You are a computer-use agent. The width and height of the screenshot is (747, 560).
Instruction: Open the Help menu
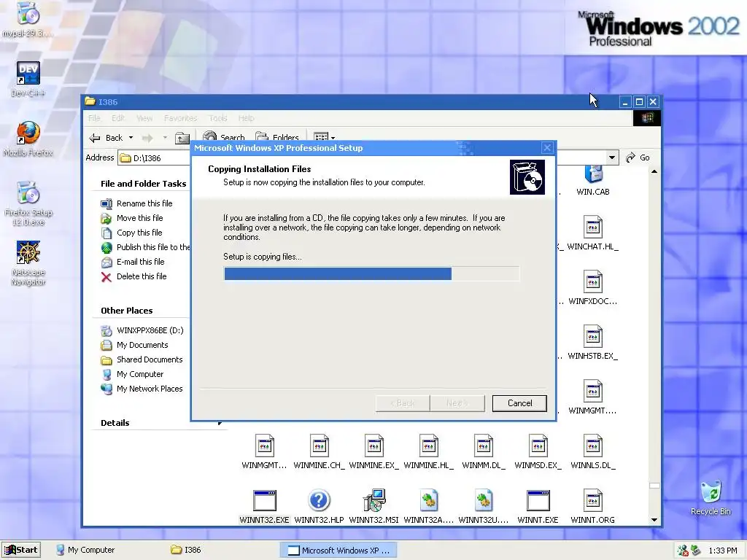[246, 118]
